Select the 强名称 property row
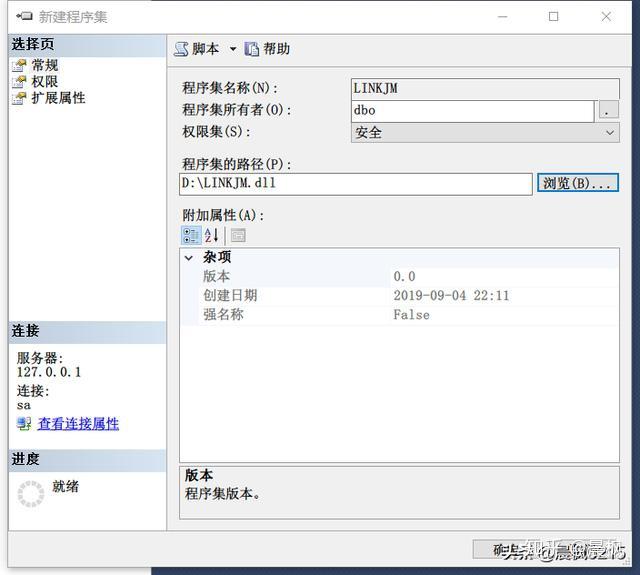The image size is (640, 575). 399,315
